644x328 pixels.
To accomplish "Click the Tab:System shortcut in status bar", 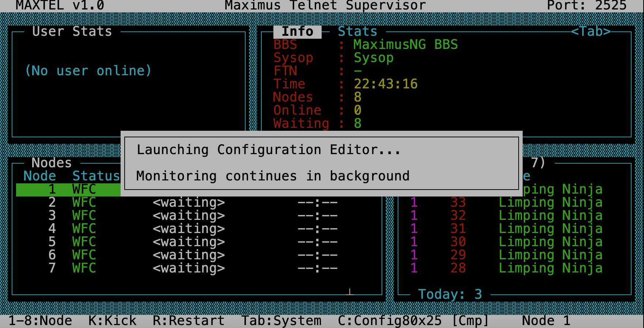I will pos(281,321).
